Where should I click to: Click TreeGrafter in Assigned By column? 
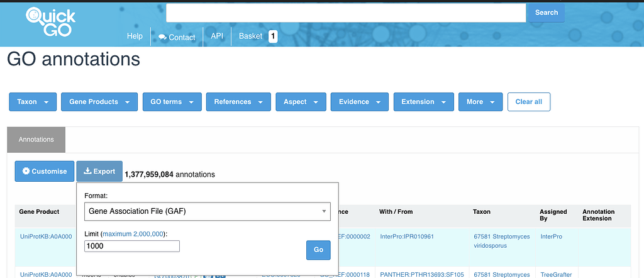tap(556, 274)
